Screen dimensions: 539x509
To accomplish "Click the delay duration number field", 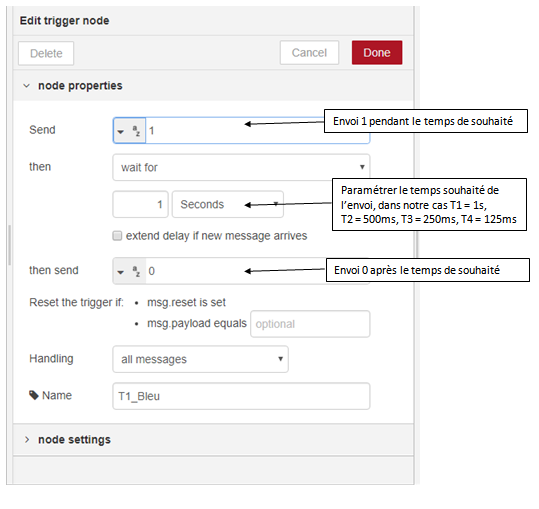I will (x=140, y=204).
